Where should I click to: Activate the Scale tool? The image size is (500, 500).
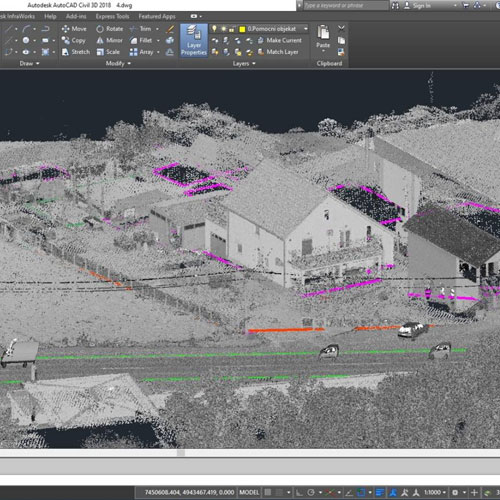pyautogui.click(x=108, y=52)
